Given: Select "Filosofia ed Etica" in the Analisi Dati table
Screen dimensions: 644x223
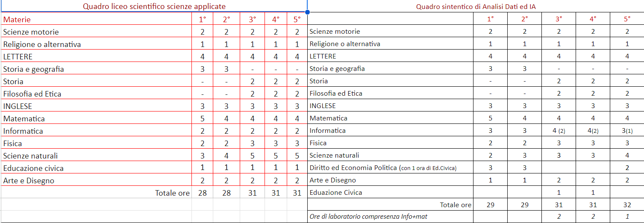Looking at the screenshot, I should 336,94.
